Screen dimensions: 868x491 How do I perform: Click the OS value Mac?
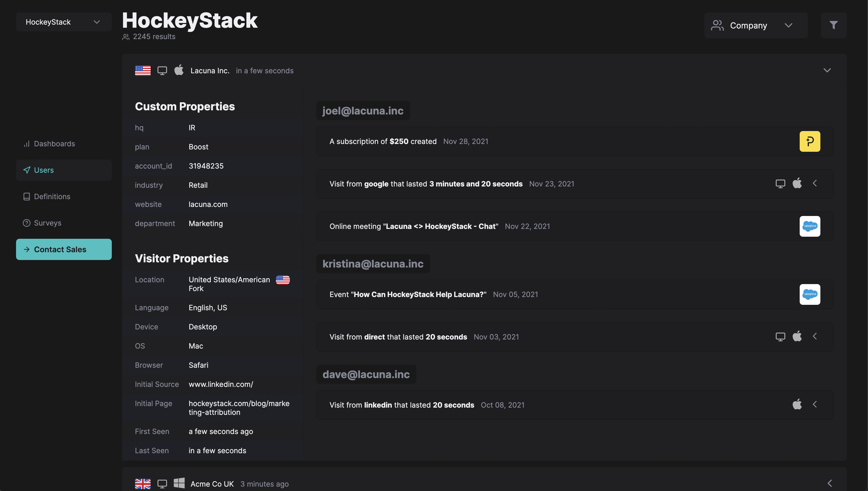196,346
